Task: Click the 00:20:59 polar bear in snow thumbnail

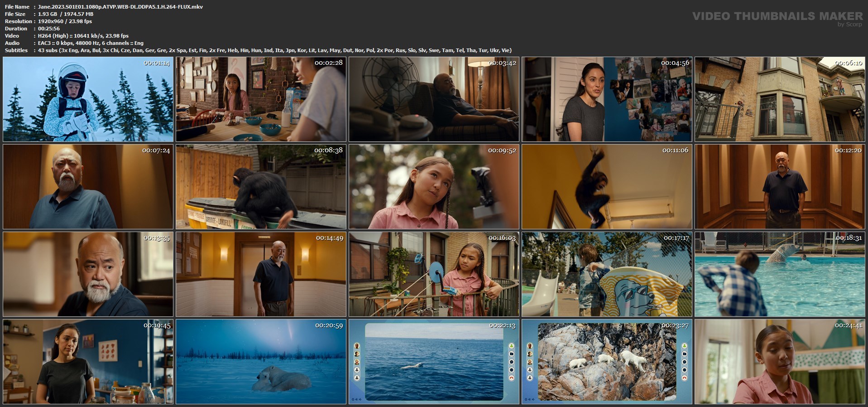Action: (x=261, y=362)
